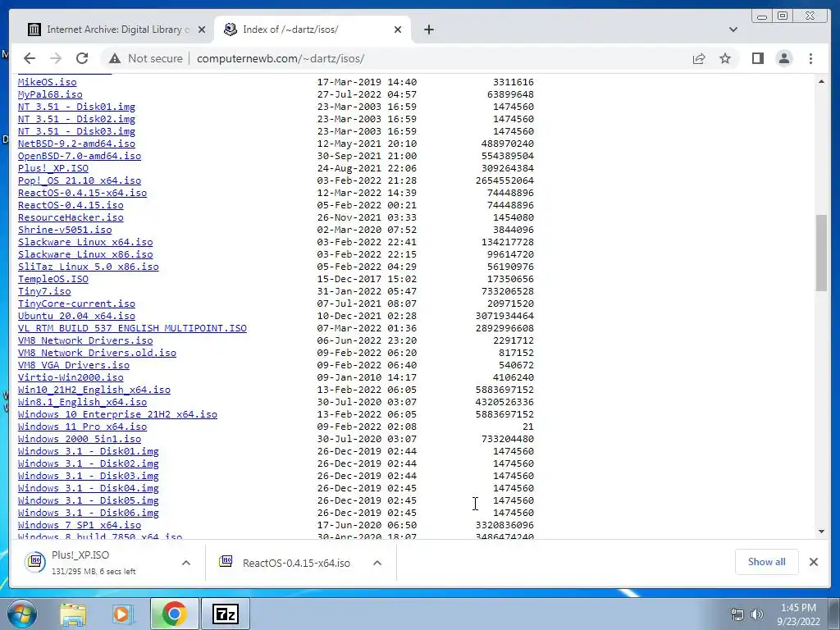Bookmark this page with the star
The height and width of the screenshot is (630, 840).
click(725, 58)
